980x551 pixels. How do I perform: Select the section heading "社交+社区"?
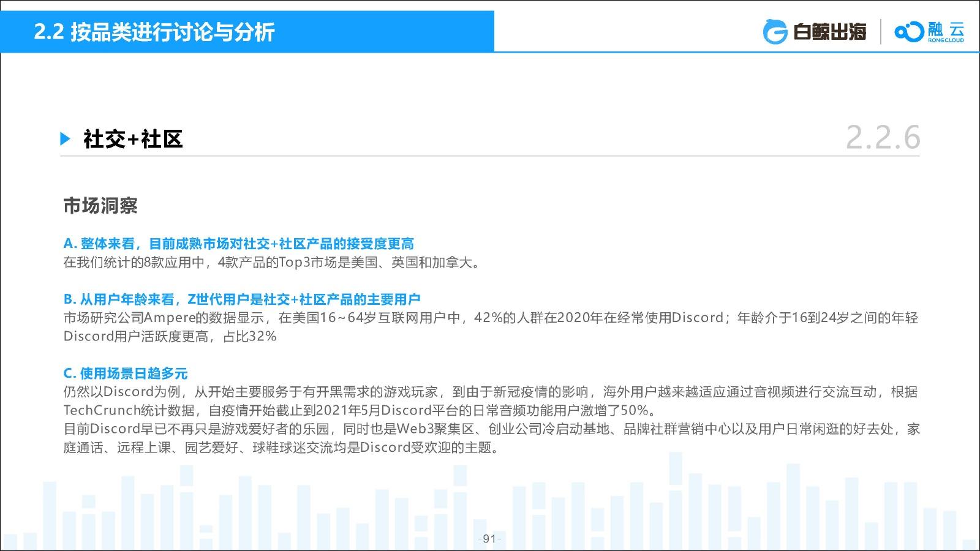click(x=133, y=139)
